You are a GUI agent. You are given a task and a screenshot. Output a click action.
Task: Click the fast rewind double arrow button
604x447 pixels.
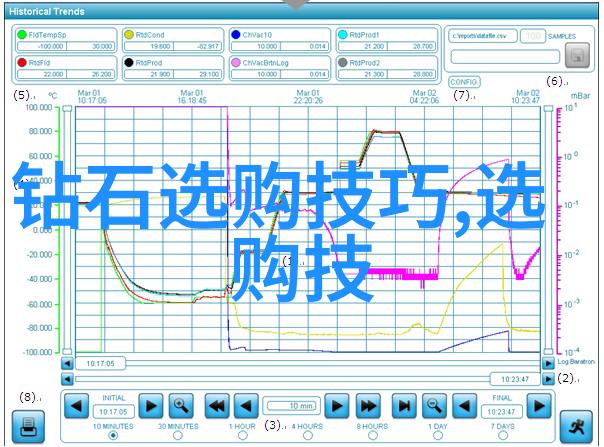pos(217,405)
